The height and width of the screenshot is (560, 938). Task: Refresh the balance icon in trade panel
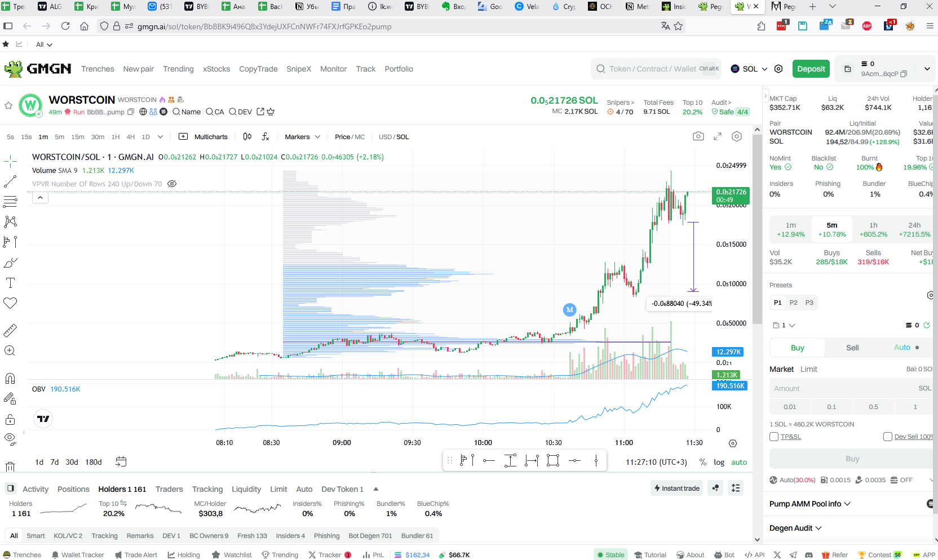927,325
